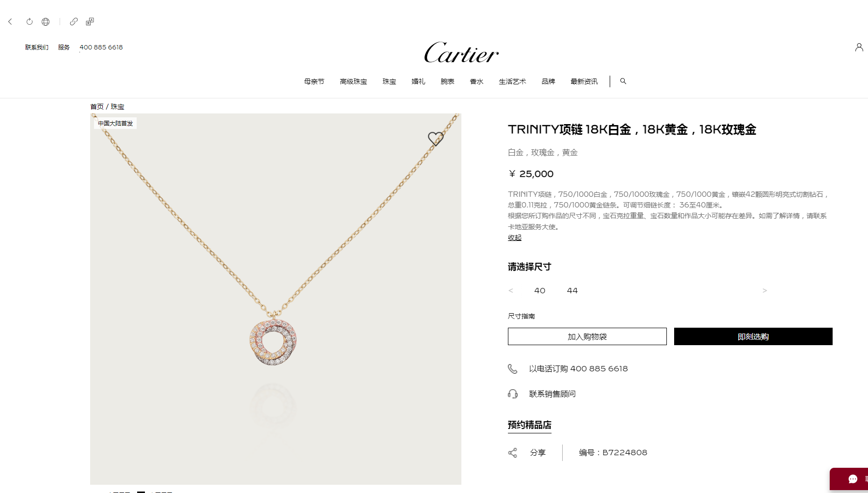Collapse the description via 收起 link
The height and width of the screenshot is (493, 868).
click(515, 238)
